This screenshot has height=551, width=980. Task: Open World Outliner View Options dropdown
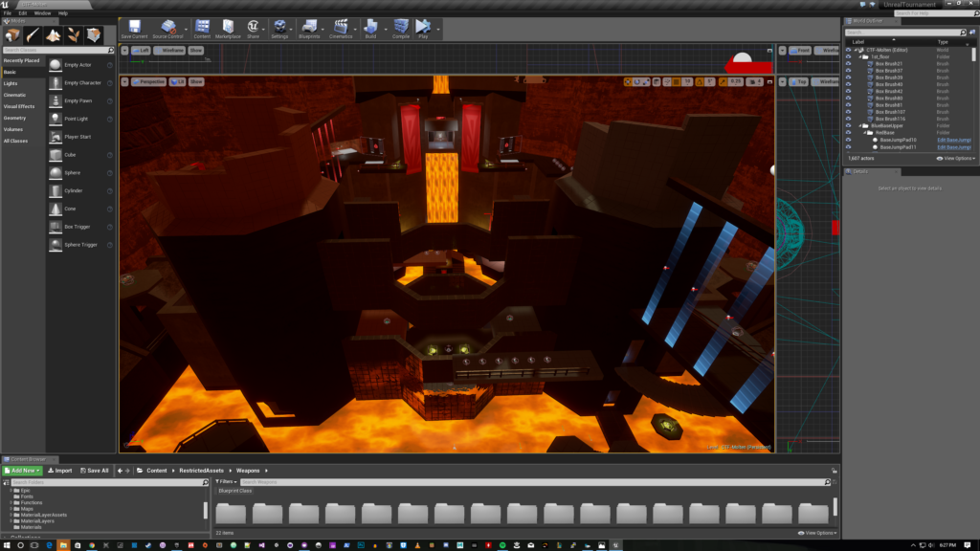click(956, 158)
